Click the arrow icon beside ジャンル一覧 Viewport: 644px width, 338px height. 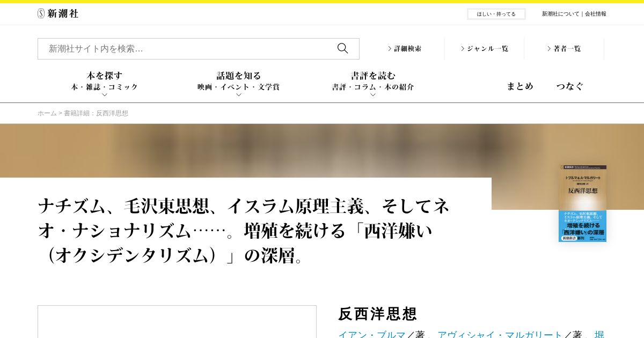point(463,48)
